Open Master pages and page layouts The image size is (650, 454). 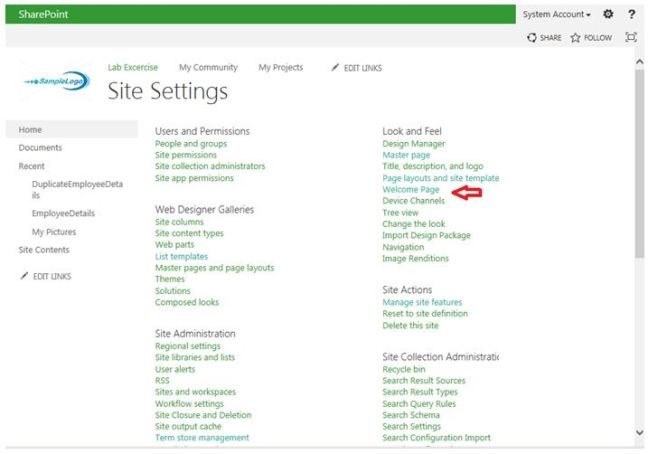(x=215, y=268)
